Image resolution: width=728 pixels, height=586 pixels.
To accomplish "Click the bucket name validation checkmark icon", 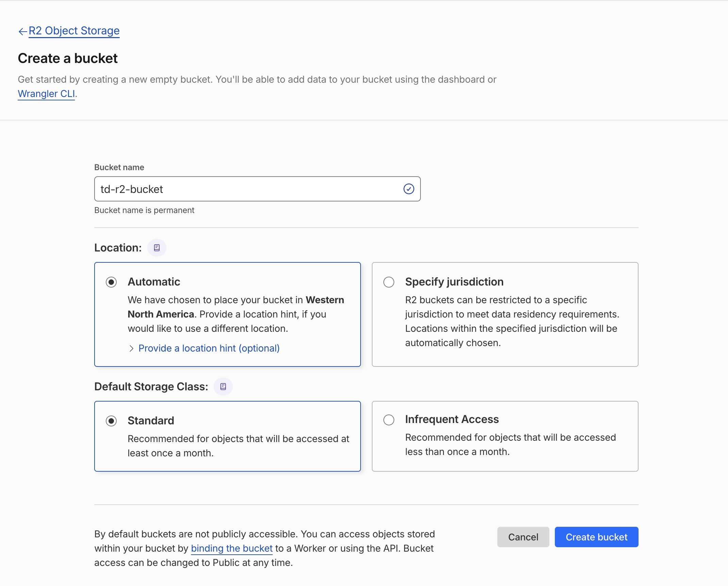I will [x=409, y=189].
